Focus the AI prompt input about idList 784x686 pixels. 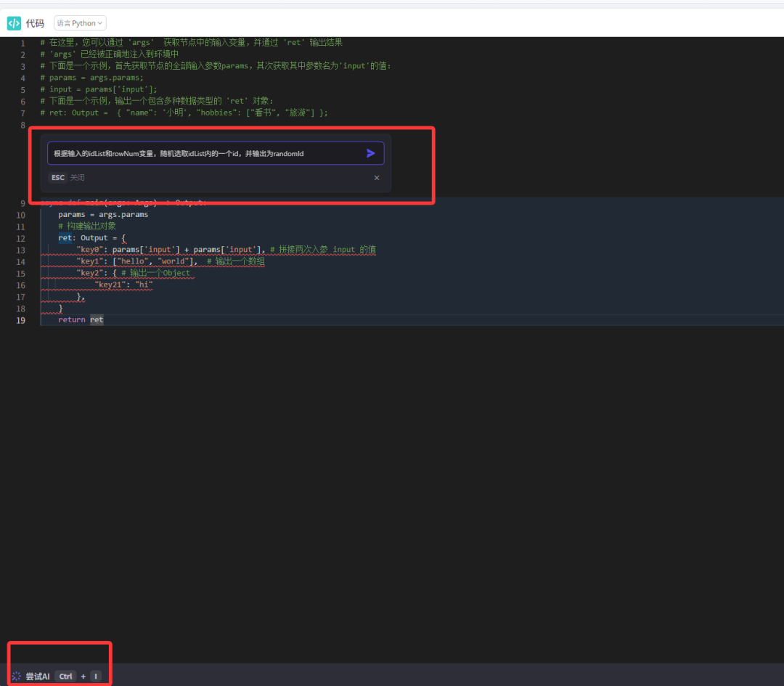coord(203,153)
